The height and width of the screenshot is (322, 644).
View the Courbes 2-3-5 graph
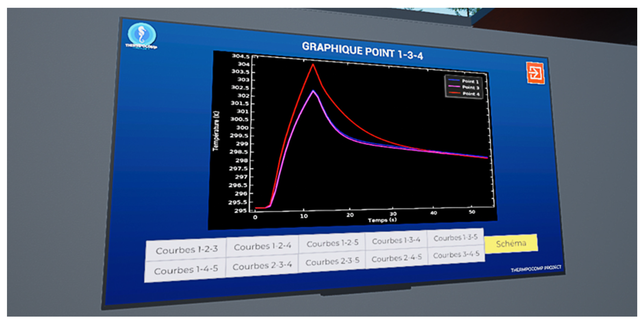[332, 262]
